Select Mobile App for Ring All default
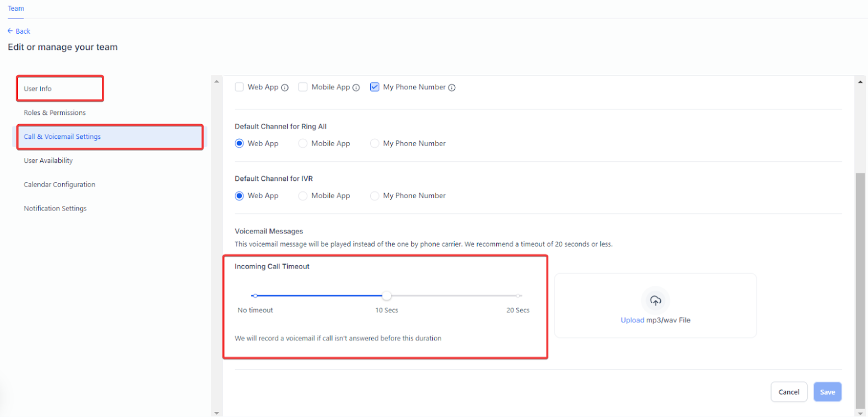This screenshot has width=868, height=417. [x=303, y=143]
